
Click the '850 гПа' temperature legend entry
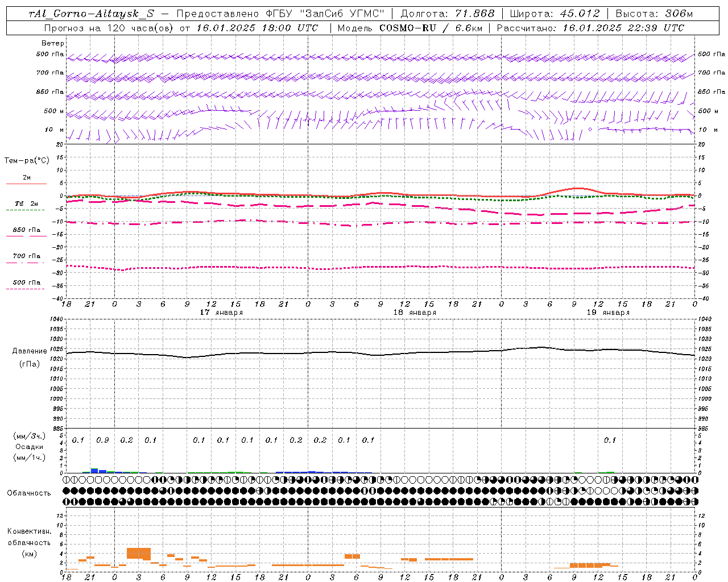click(27, 230)
